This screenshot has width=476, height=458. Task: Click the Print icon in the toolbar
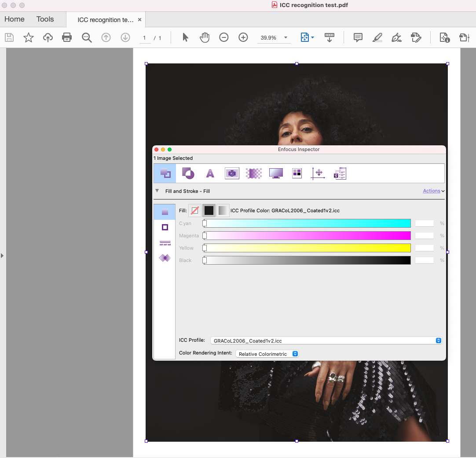tap(67, 37)
